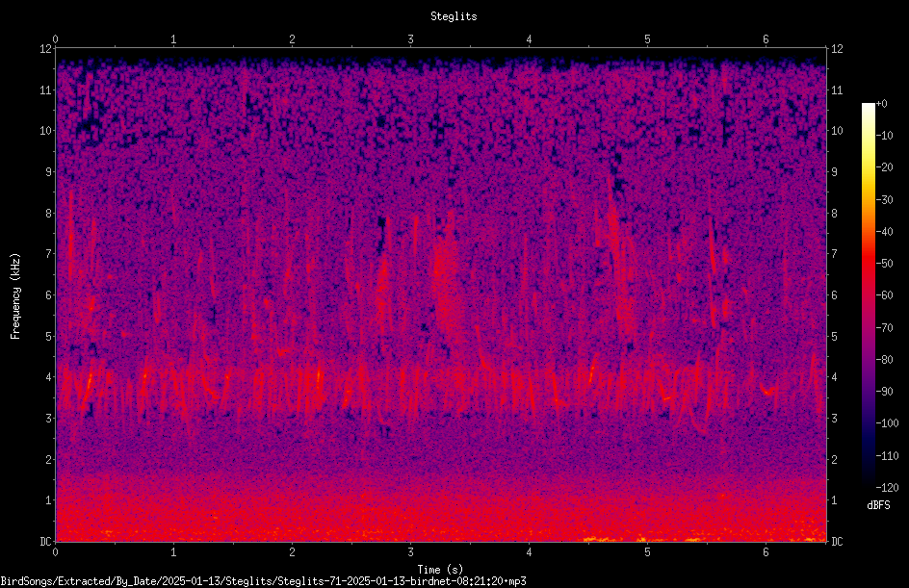Click the 8 kHz left frequency tick

(x=48, y=213)
